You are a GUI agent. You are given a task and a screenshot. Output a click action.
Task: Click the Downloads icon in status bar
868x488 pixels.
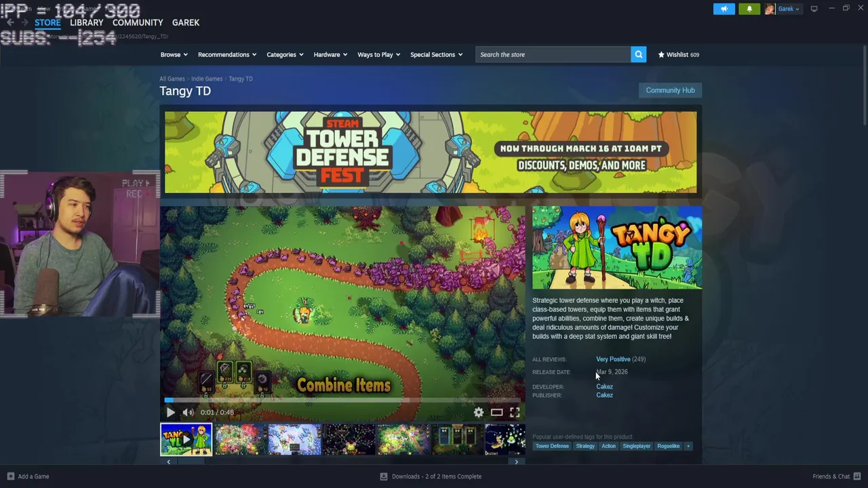384,476
